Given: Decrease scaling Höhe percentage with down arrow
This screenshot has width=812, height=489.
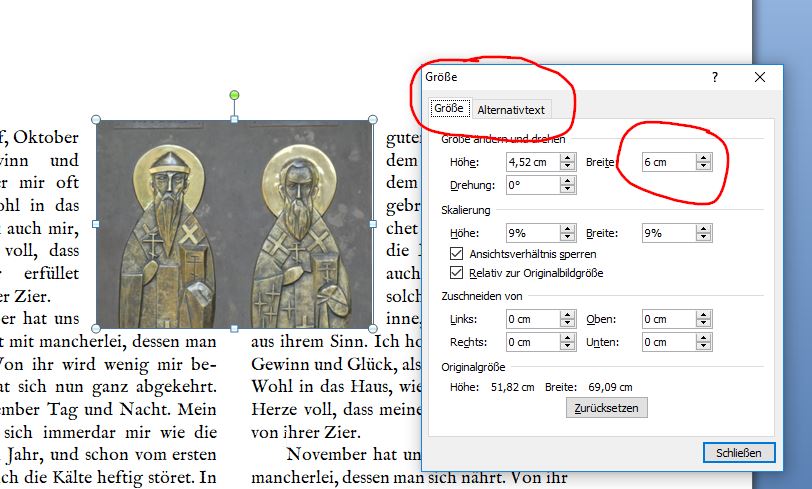Looking at the screenshot, I should (568, 238).
